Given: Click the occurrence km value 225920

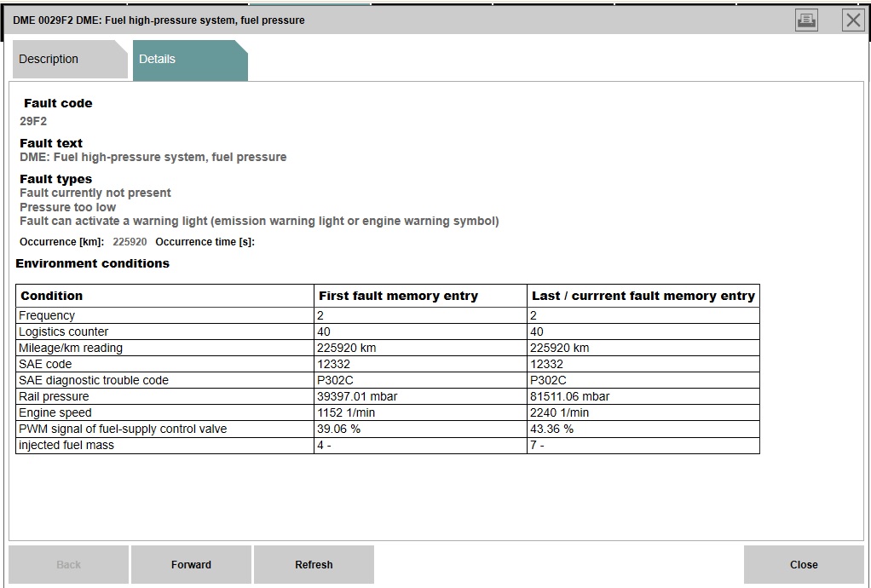Looking at the screenshot, I should [x=130, y=242].
